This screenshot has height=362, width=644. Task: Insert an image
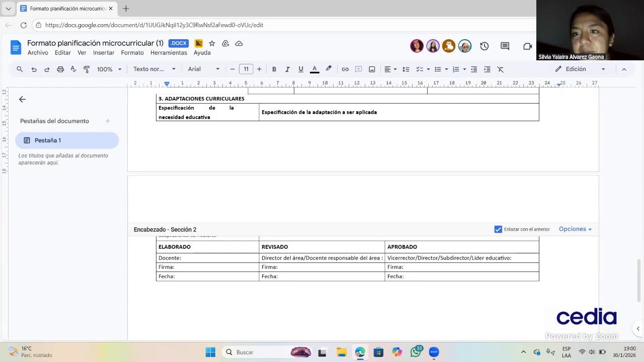click(372, 69)
